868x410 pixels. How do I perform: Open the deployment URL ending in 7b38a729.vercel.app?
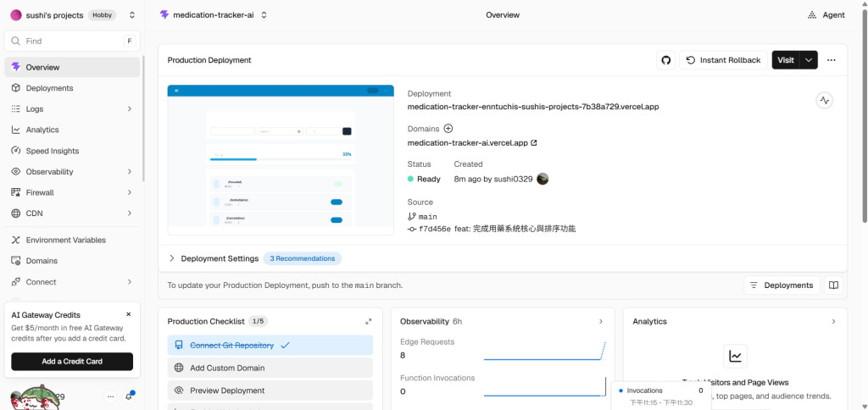click(x=533, y=107)
